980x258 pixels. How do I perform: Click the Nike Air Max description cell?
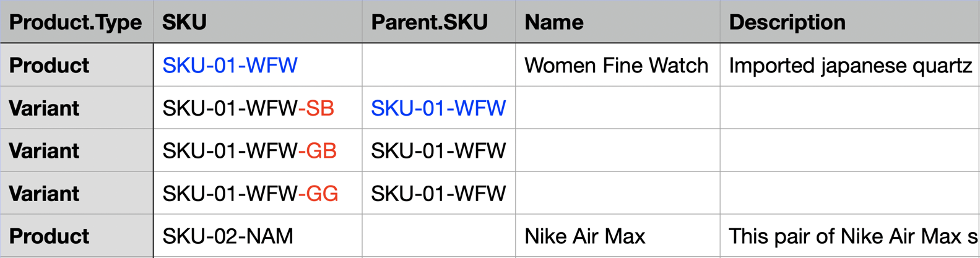click(x=852, y=236)
